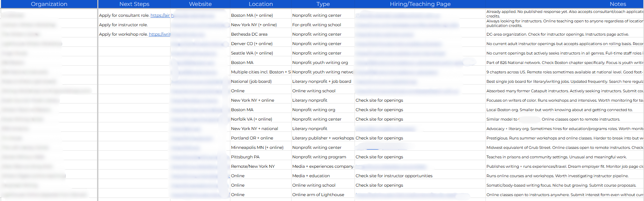Select the 'Minneapolis MN (+ online)' cell
The width and height of the screenshot is (644, 201).
pos(261,148)
